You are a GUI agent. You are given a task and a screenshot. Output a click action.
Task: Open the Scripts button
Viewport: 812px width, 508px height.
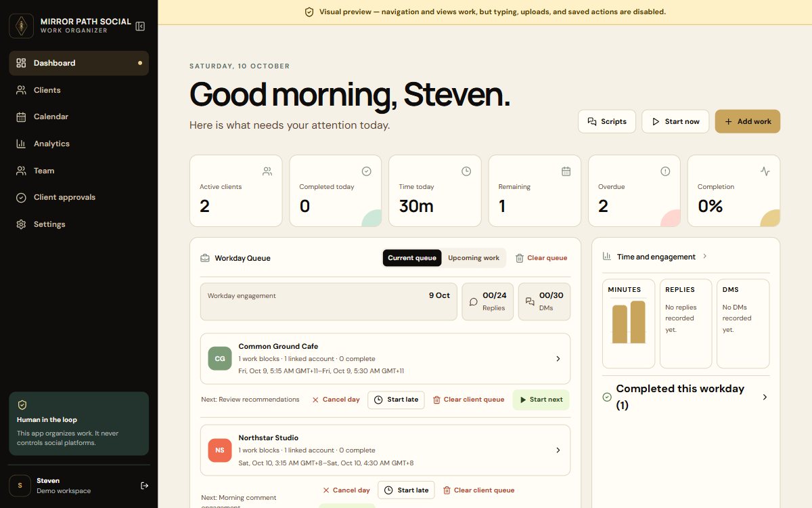607,121
